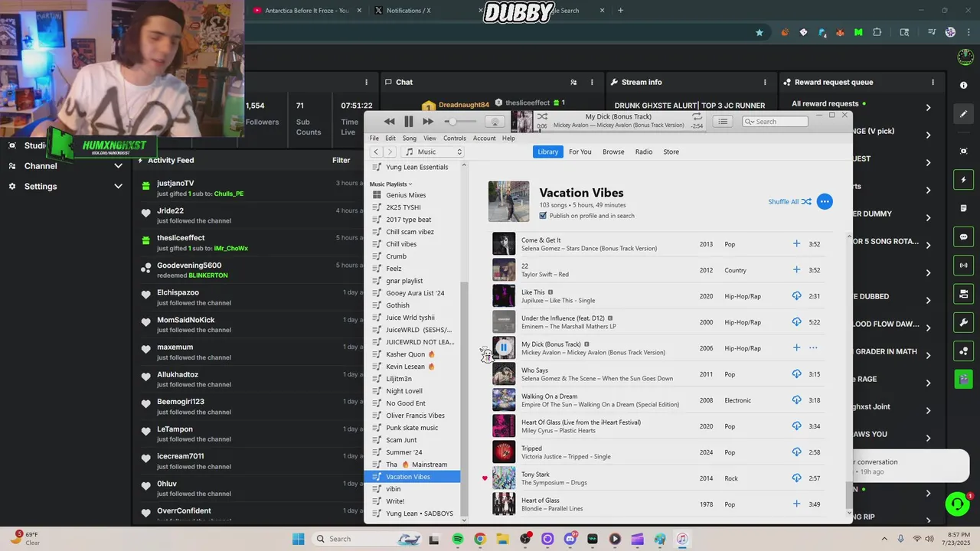Open playlist more options blue button
Image resolution: width=980 pixels, height=551 pixels.
pos(825,201)
